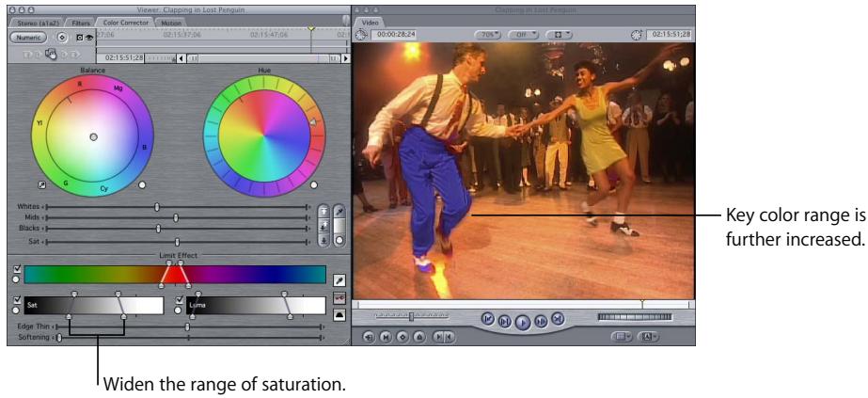This screenshot has width=868, height=398.
Task: Click the Add Marker button
Action: pos(419,336)
